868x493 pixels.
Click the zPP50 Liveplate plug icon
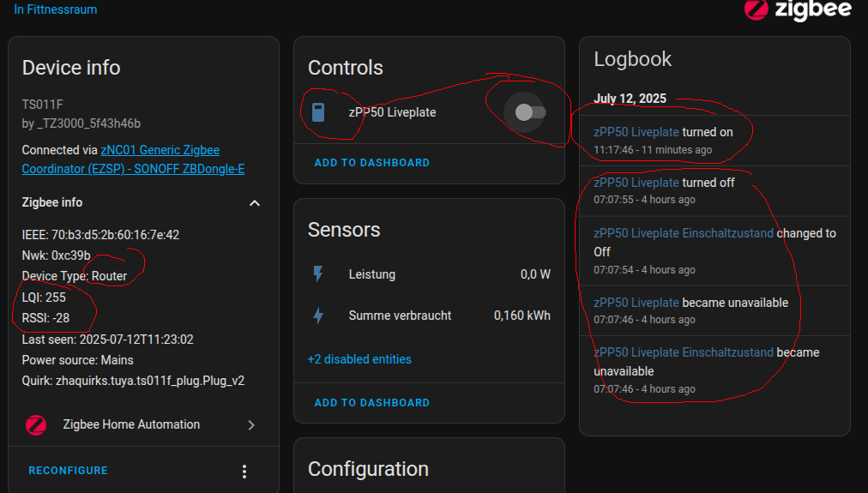(318, 112)
